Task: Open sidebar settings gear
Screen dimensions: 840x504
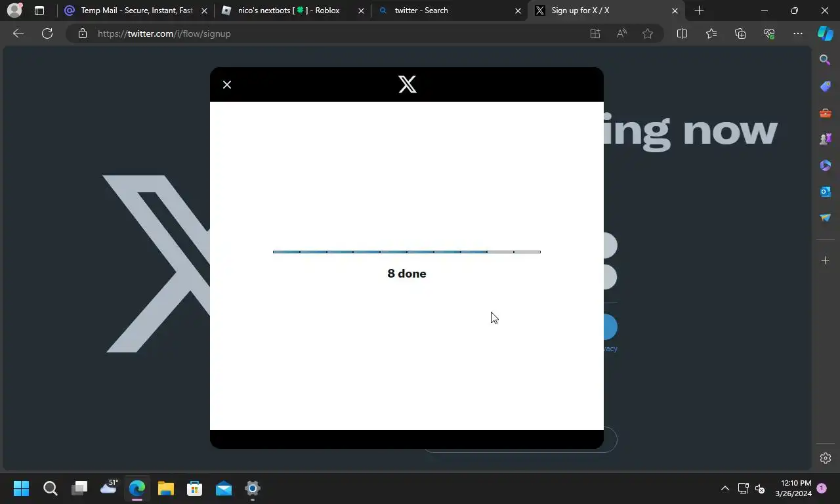Action: click(x=826, y=458)
